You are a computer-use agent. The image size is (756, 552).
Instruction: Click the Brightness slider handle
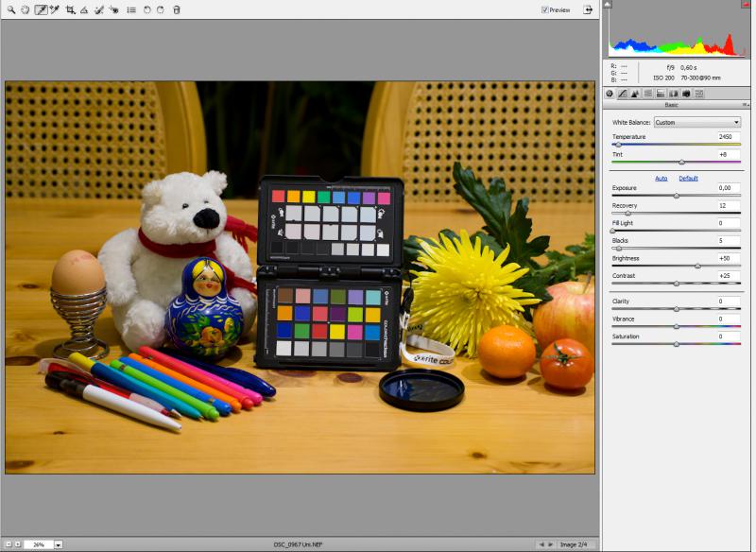(697, 267)
